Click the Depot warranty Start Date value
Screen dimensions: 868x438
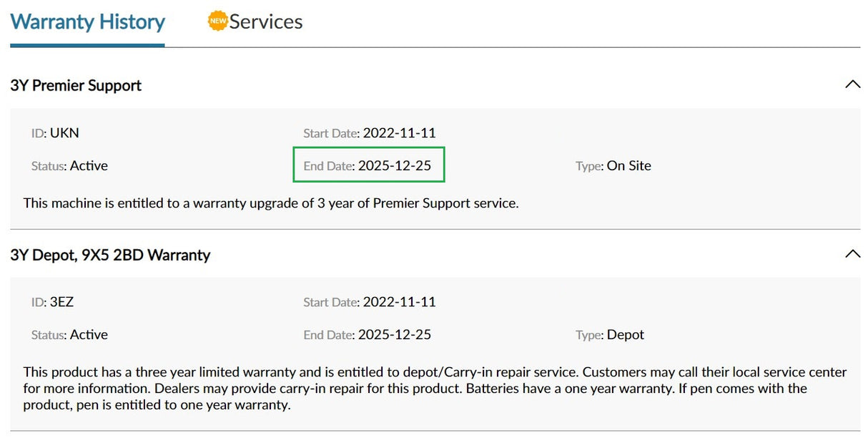coord(399,302)
